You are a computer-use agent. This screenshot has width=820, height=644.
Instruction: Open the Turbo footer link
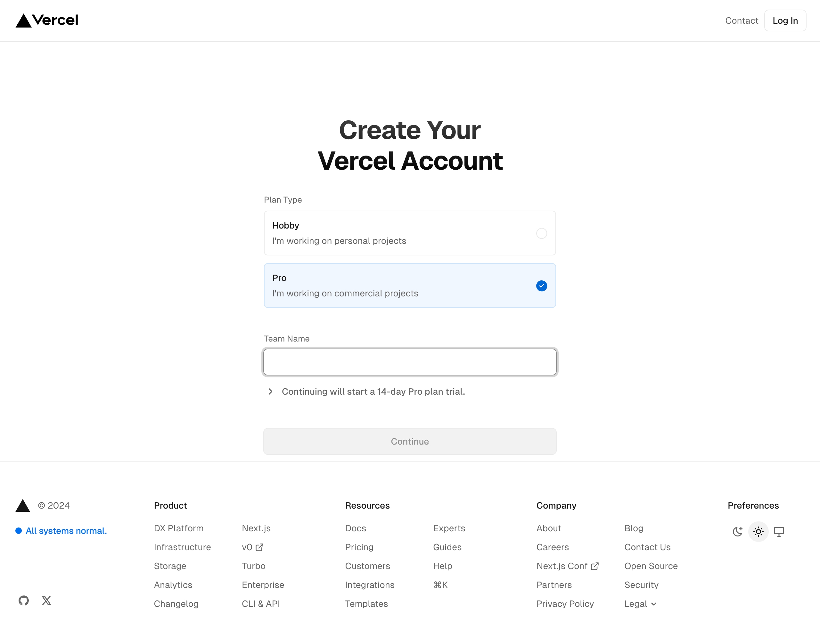click(x=254, y=566)
